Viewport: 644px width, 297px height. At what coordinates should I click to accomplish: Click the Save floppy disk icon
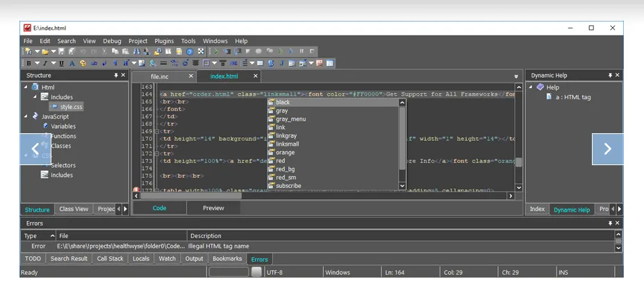click(62, 51)
